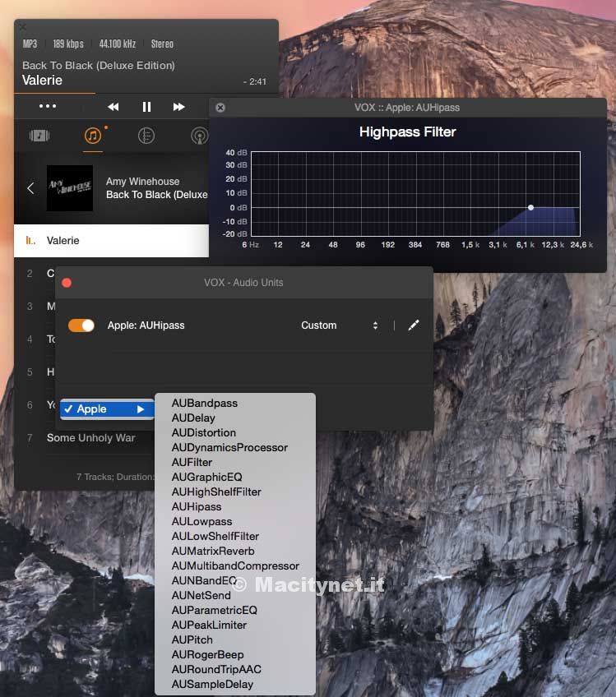Click the Amy Winehouse artist name
Viewport: 616px width, 697px height.
point(143,182)
